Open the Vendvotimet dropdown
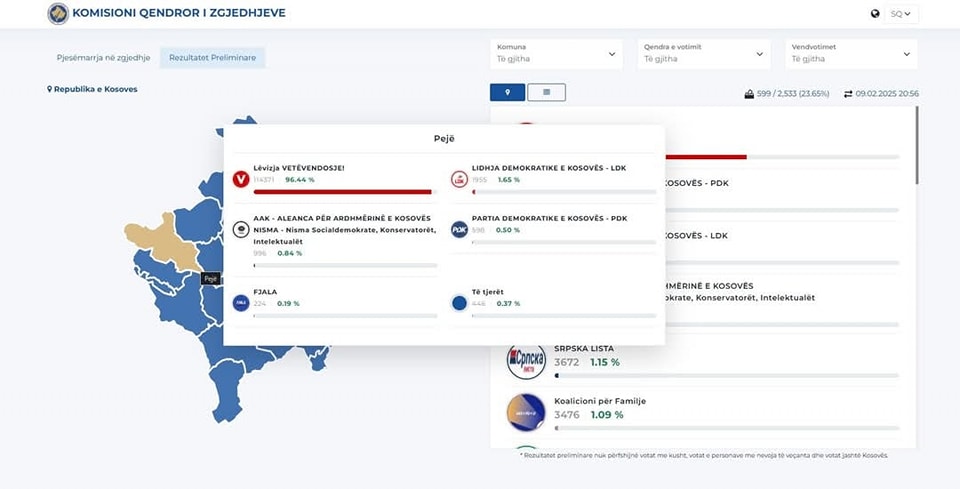This screenshot has height=489, width=960. [852, 53]
